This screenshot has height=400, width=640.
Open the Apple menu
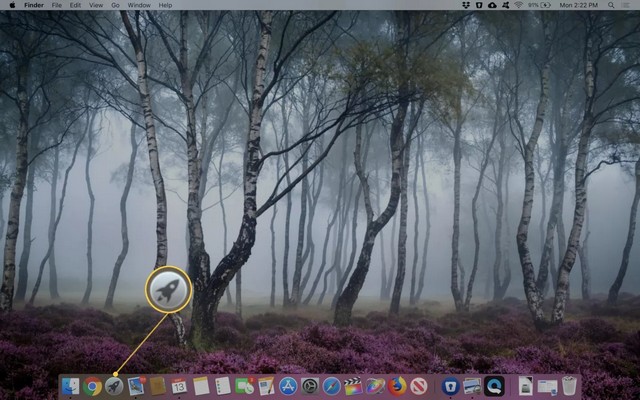[x=11, y=5]
